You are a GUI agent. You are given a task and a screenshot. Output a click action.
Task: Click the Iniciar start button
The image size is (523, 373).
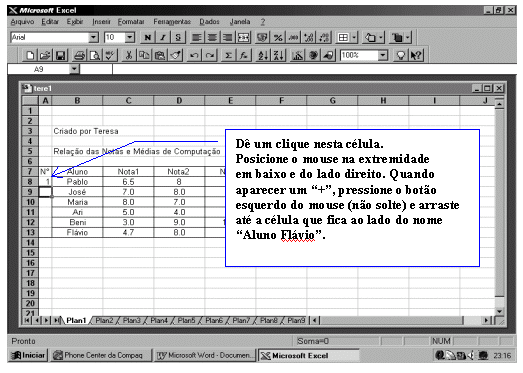pos(28,356)
